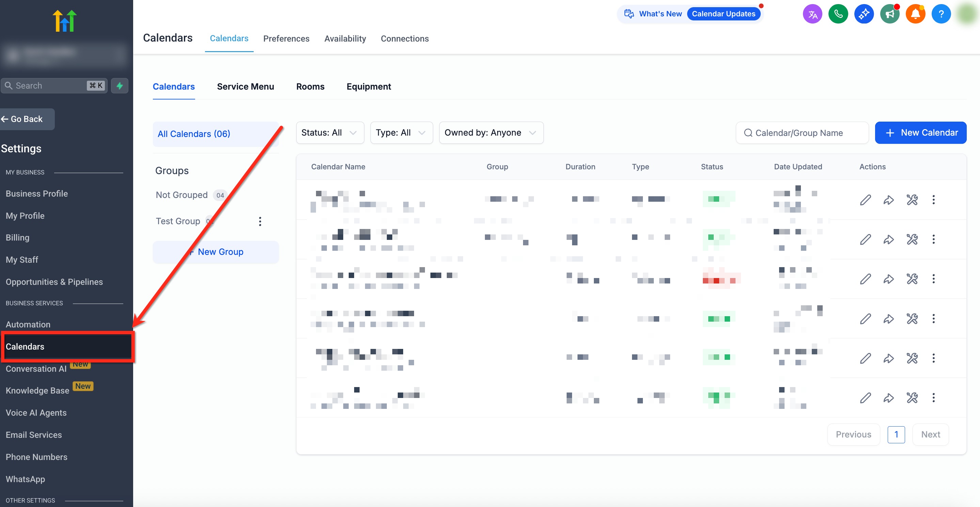Click the blue AI sparkle icon

pyautogui.click(x=864, y=14)
